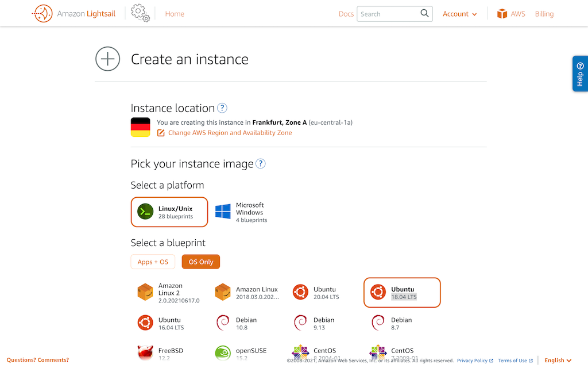Click the '28 blueprints' text
Image resolution: width=588 pixels, height=368 pixels.
[x=176, y=216]
